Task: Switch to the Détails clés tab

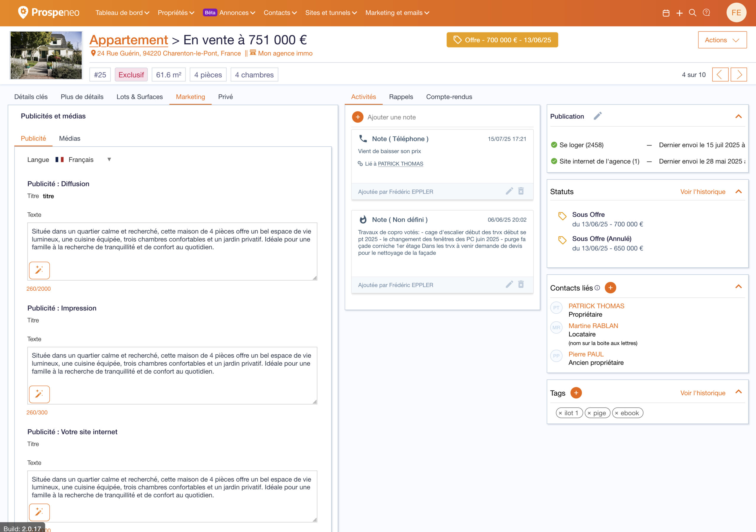Action: click(31, 97)
